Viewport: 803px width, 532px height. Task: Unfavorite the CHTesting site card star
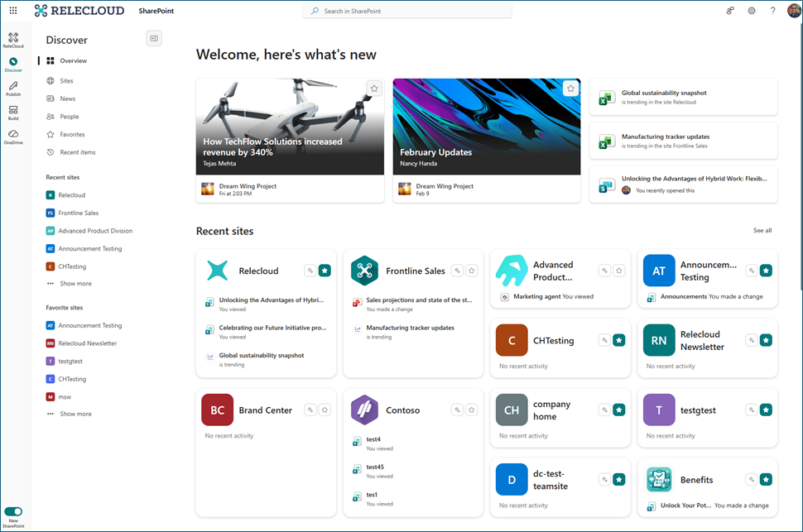tap(618, 340)
